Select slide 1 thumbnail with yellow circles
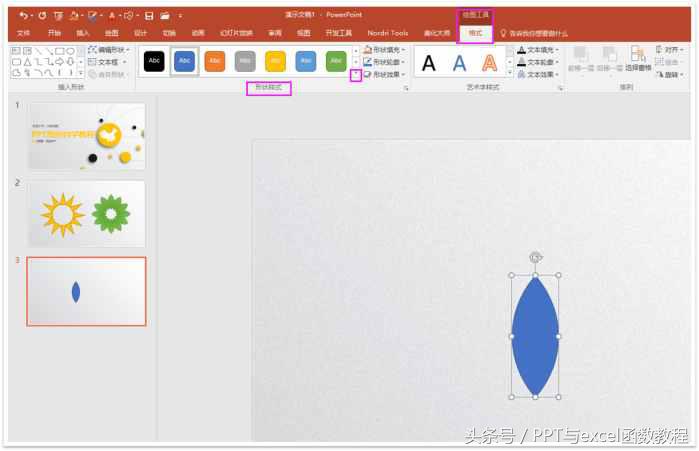Screen dimensions: 699x451 click(86, 136)
